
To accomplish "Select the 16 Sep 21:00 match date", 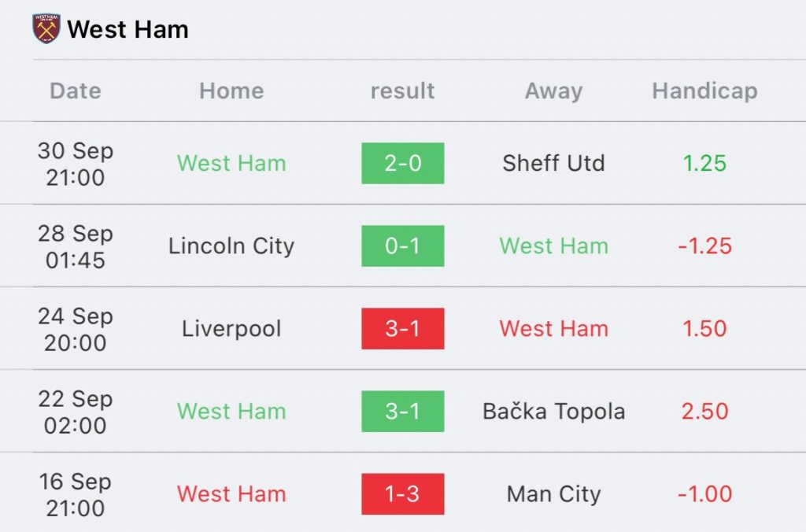I will pos(76,495).
